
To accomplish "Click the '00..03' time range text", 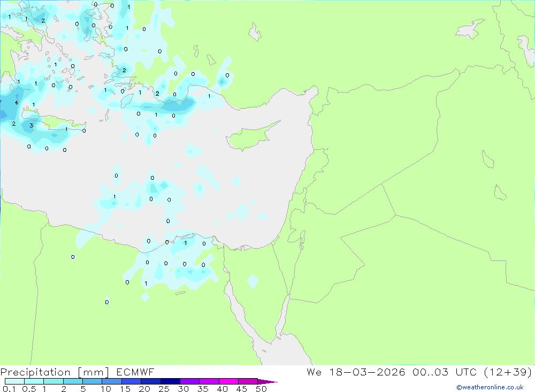I will pyautogui.click(x=430, y=372).
